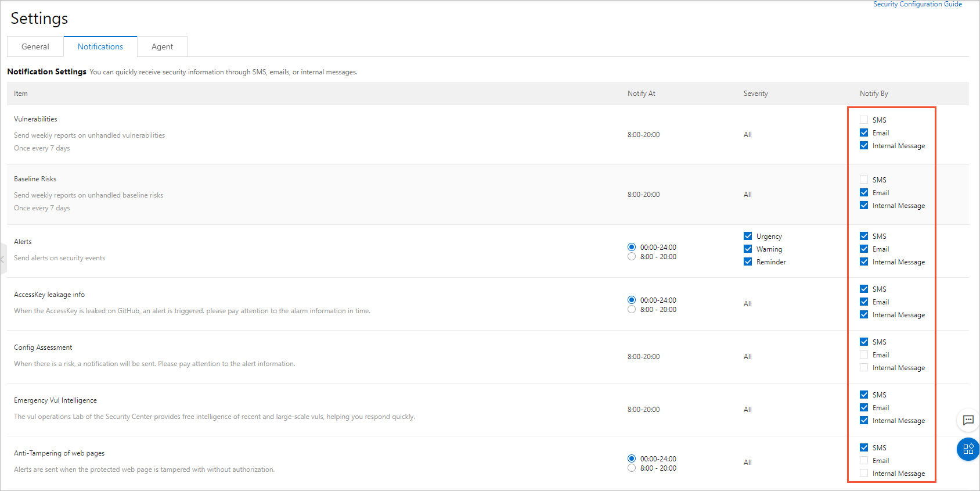Enable Internal Message for Config Assessment
This screenshot has width=980, height=491.
tap(864, 367)
